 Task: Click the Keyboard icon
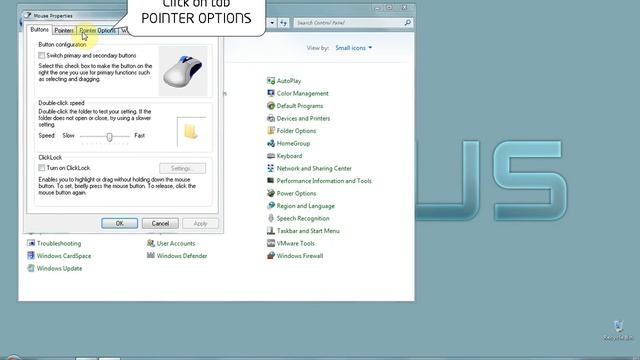pyautogui.click(x=271, y=156)
